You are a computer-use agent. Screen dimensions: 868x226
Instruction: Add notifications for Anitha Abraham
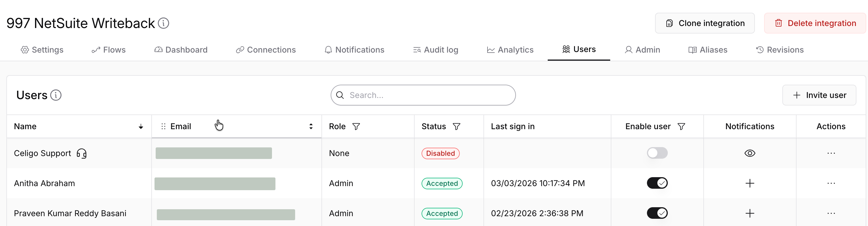[x=750, y=183]
